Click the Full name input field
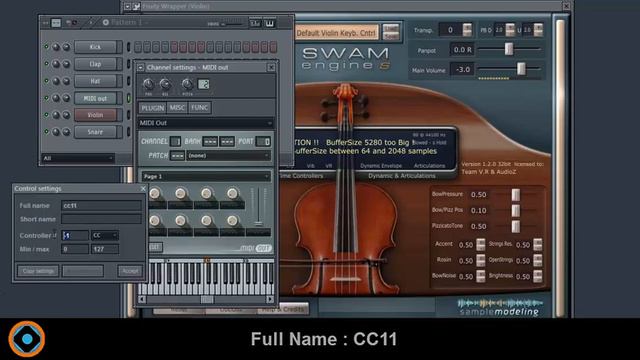This screenshot has height=360, width=640. [x=101, y=205]
